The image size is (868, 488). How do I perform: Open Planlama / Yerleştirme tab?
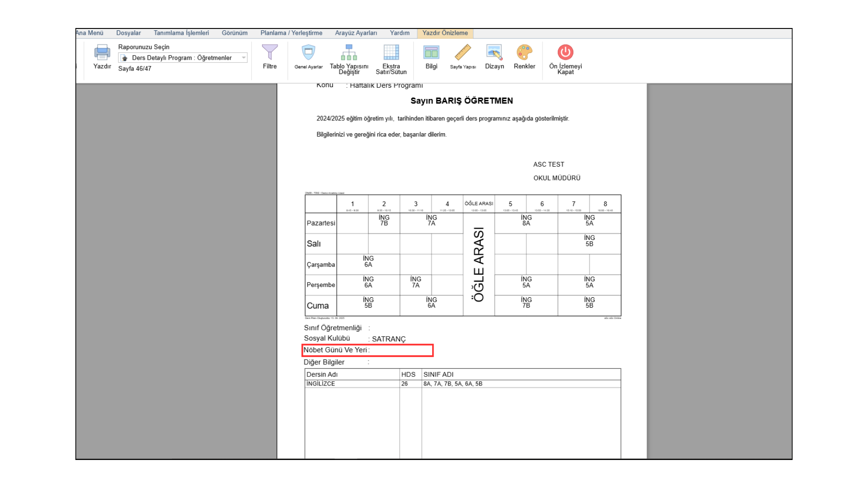pos(291,33)
